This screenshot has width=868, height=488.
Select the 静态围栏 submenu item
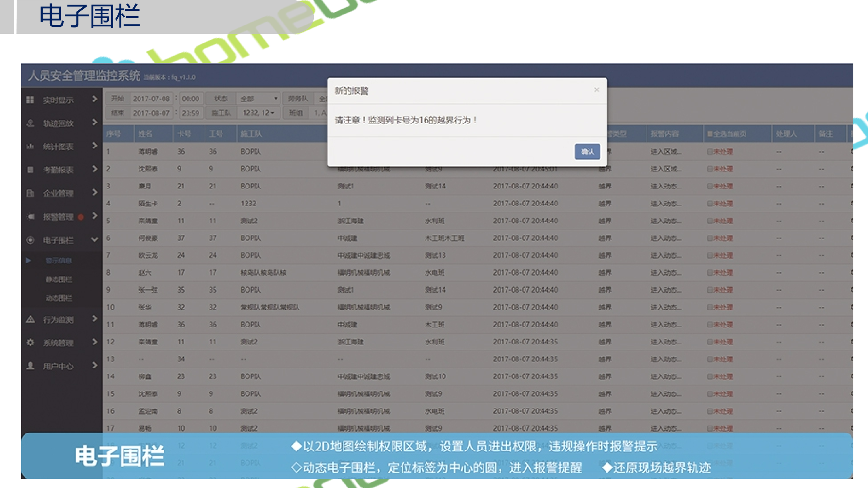pyautogui.click(x=59, y=279)
